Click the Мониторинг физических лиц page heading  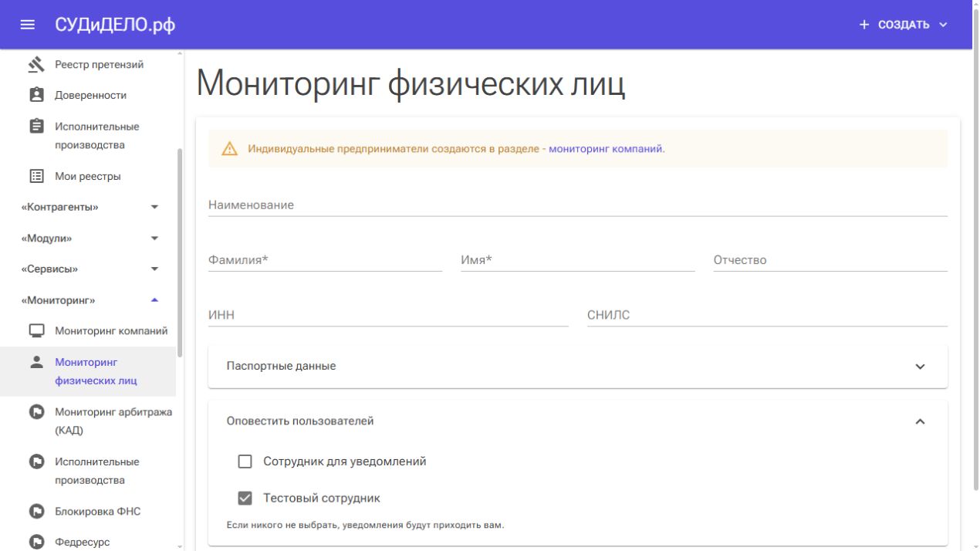tap(411, 83)
